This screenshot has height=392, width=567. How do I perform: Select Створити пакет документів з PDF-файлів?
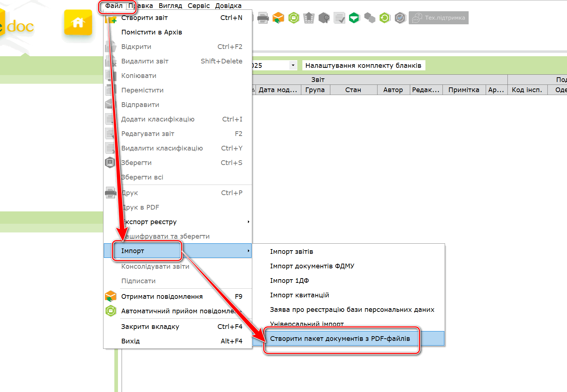click(x=340, y=339)
